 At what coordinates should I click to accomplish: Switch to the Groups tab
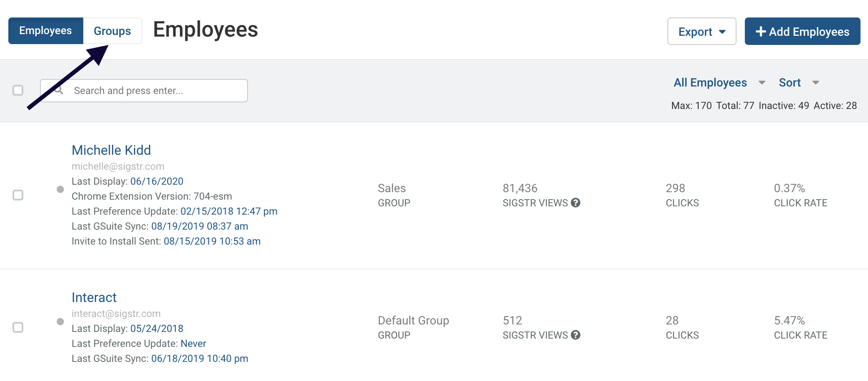(x=112, y=31)
